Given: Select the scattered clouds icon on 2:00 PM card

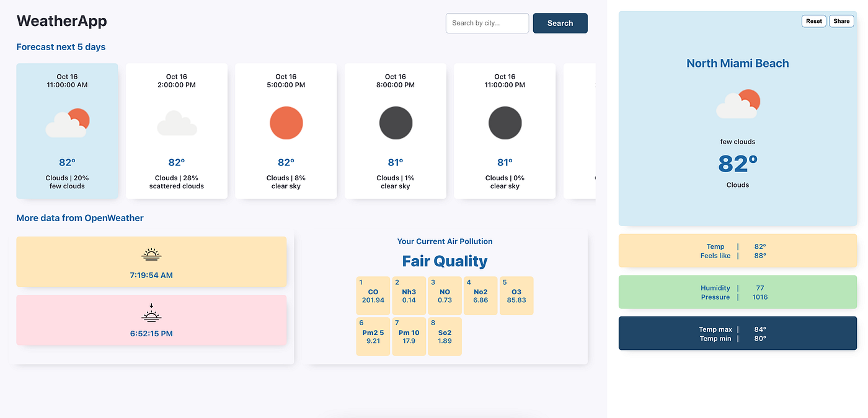Looking at the screenshot, I should [x=176, y=123].
